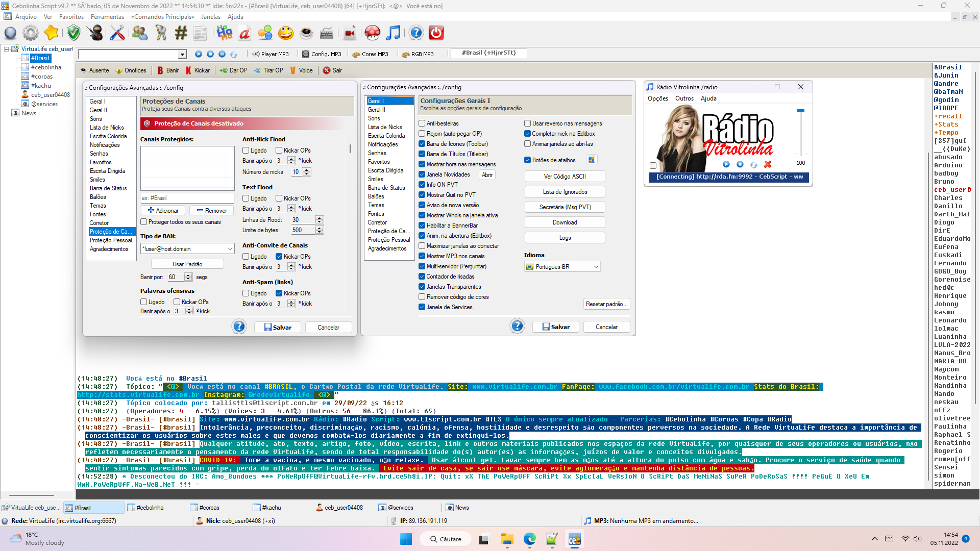The image size is (980, 551).
Task: Increase Número de nicks stepper value
Action: click(x=307, y=170)
